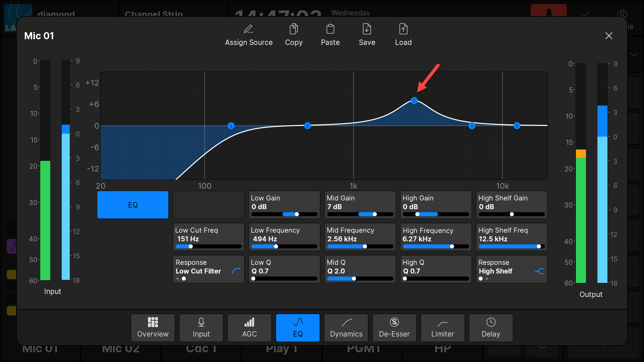Close the Mic 01 dialog
644x362 pixels.
point(609,36)
